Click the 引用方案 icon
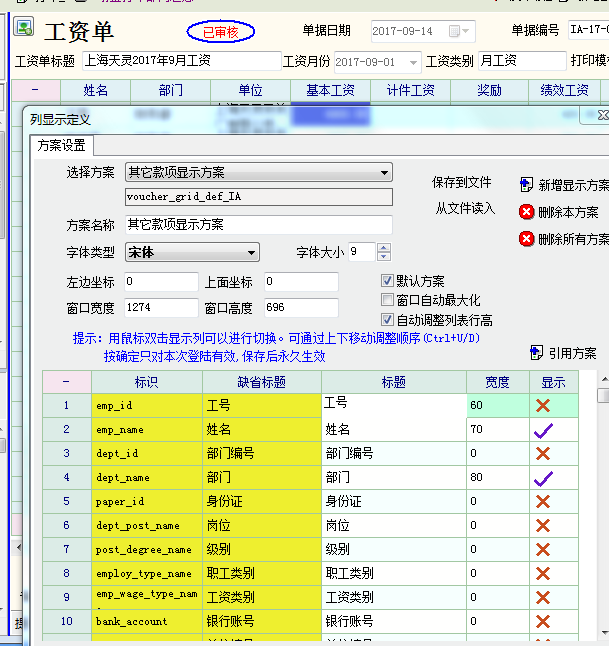The height and width of the screenshot is (646, 609). [536, 353]
